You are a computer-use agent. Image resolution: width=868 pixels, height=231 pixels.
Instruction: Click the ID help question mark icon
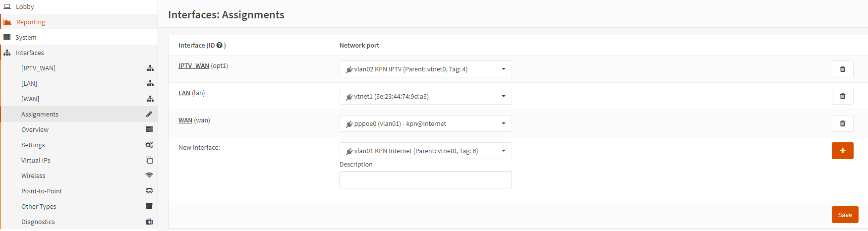(x=219, y=45)
